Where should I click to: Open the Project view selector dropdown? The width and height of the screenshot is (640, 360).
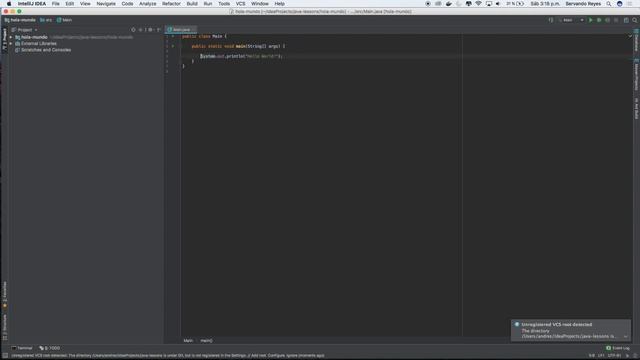[x=25, y=30]
